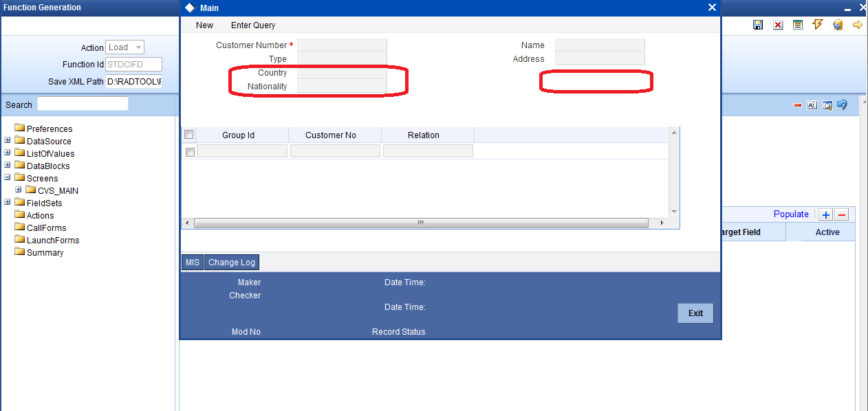
Task: Click the Preferences folder icon
Action: (20, 129)
